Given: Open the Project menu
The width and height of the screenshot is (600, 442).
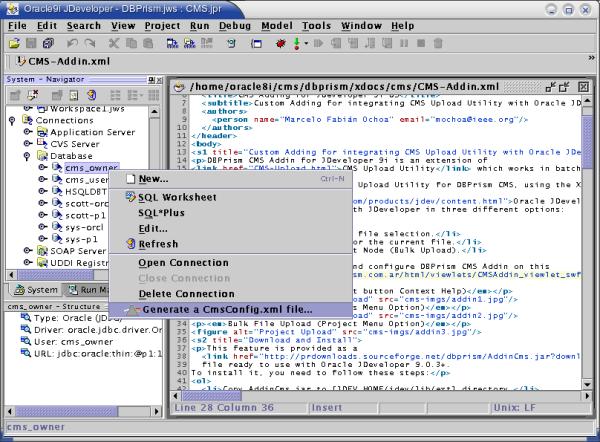Looking at the screenshot, I should point(162,26).
